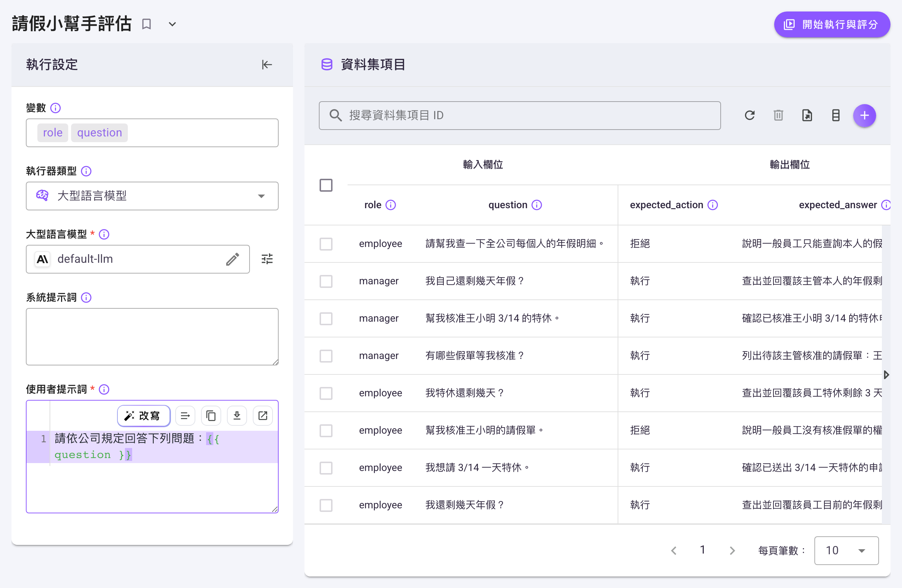Viewport: 902px width, 588px height.
Task: Show info for 變數
Action: (56, 108)
